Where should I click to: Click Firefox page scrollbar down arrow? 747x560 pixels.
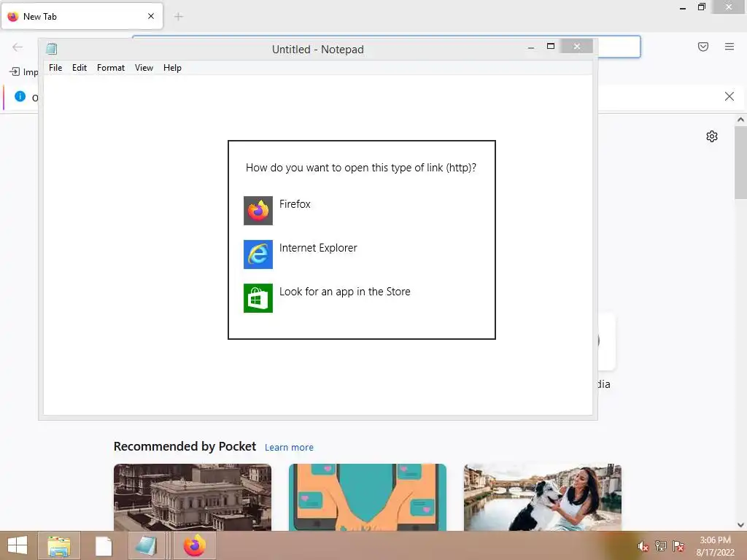pos(740,525)
